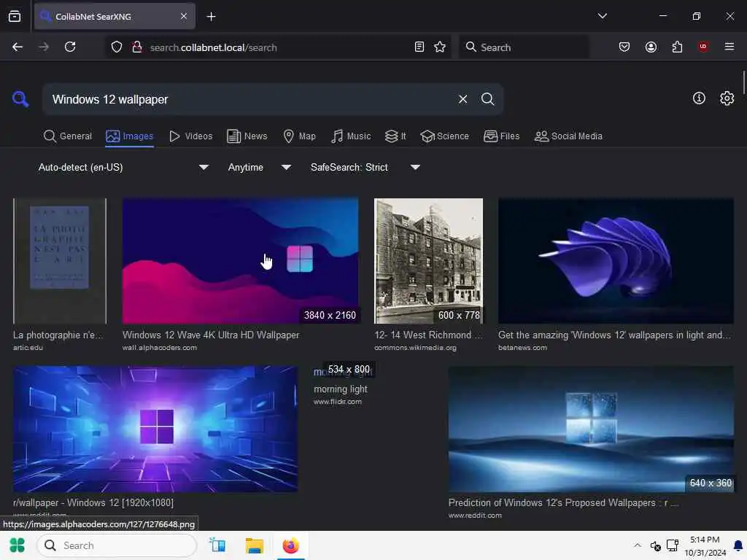This screenshot has width=747, height=560.
Task: Open the r/wallpaper purple logo thumbnail
Action: pos(155,429)
